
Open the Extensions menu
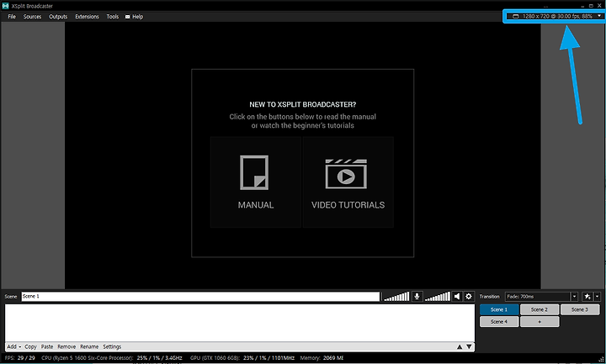[87, 17]
